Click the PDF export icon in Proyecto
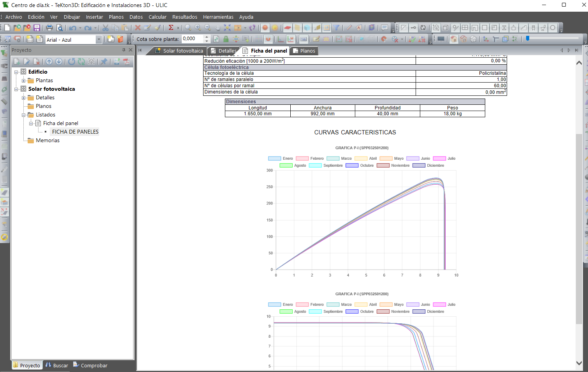The height and width of the screenshot is (372, 588). point(126,62)
